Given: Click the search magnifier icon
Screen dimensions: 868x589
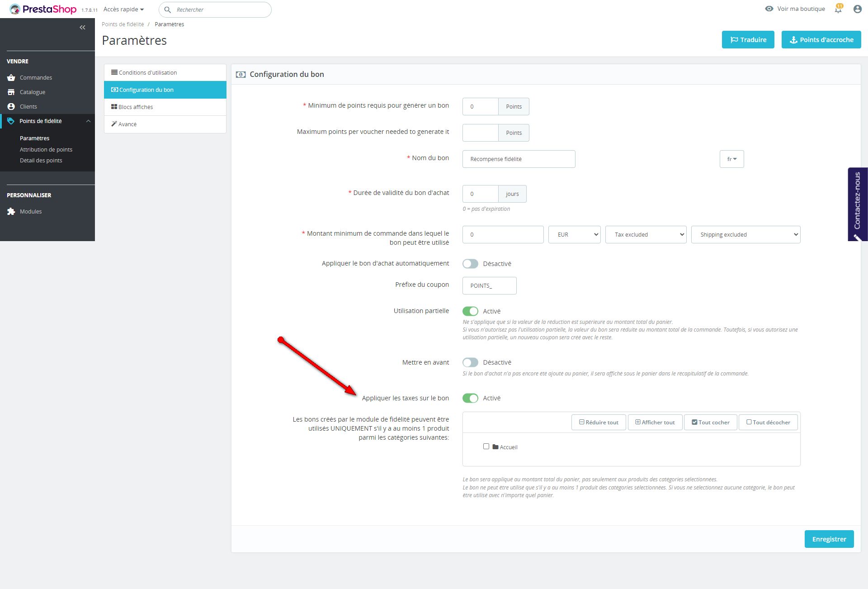Looking at the screenshot, I should [168, 9].
